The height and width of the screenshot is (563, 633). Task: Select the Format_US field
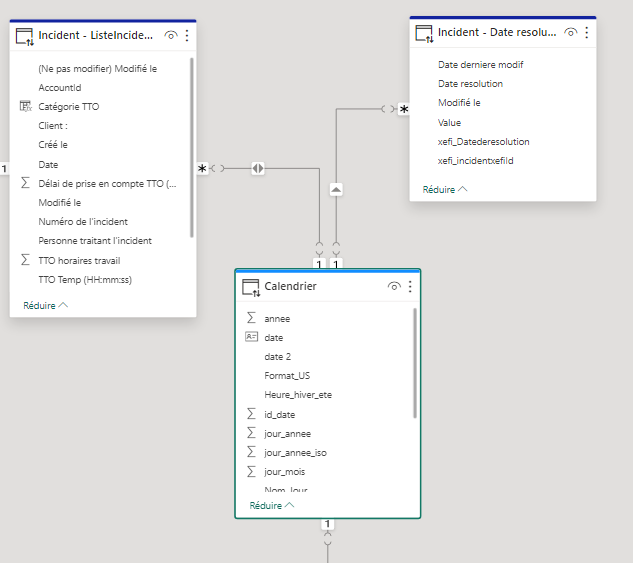pos(287,376)
